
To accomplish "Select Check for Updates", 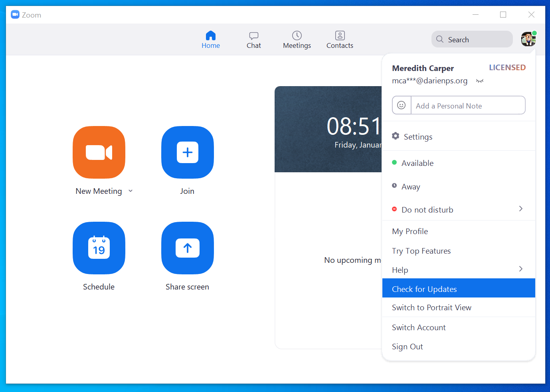I will coord(459,288).
